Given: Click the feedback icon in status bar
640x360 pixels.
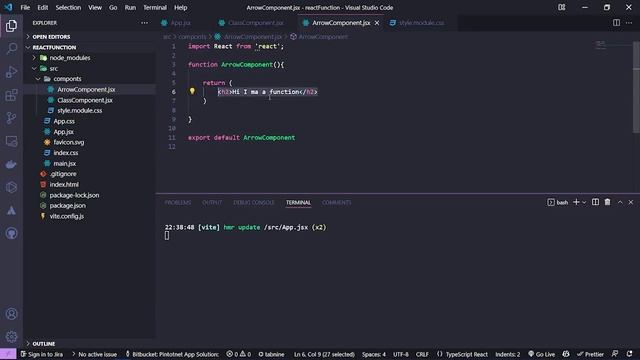Looking at the screenshot, I should point(615,354).
